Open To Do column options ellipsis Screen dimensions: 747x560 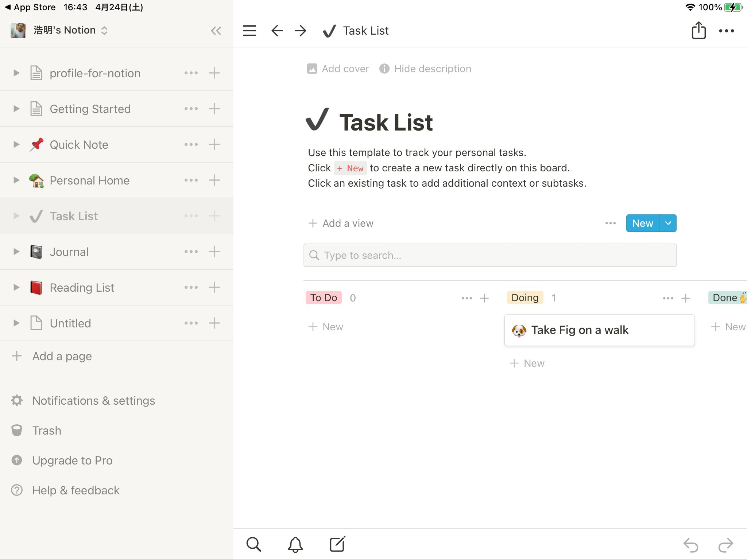pyautogui.click(x=467, y=298)
